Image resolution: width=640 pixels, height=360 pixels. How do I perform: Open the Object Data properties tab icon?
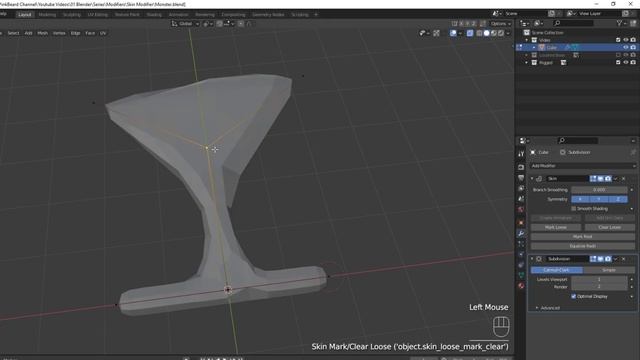(521, 275)
